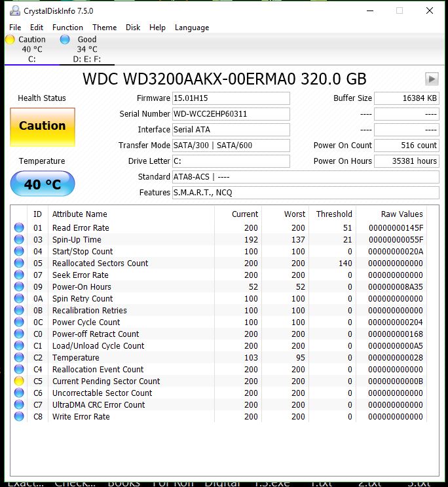Click the Attribute Name column header

131,214
